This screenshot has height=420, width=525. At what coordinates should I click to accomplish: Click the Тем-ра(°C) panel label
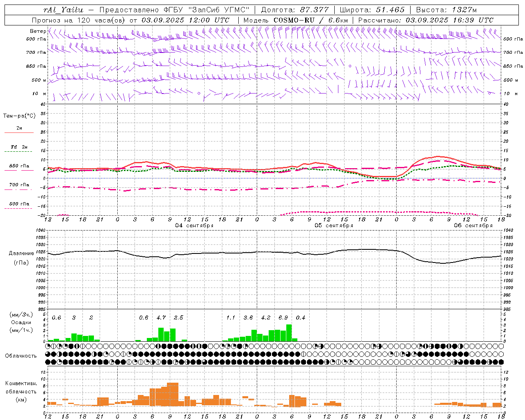pyautogui.click(x=19, y=116)
